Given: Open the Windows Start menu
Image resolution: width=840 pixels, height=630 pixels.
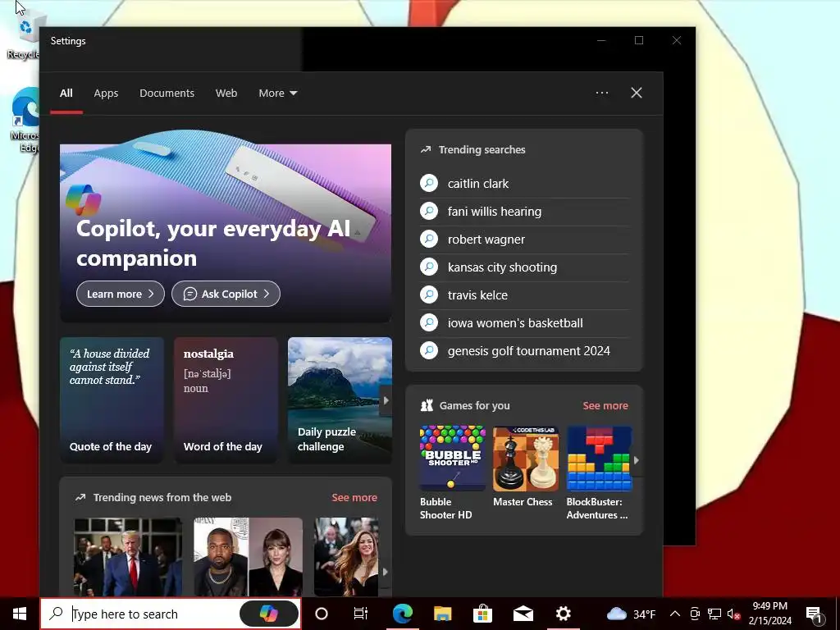Looking at the screenshot, I should pos(20,614).
